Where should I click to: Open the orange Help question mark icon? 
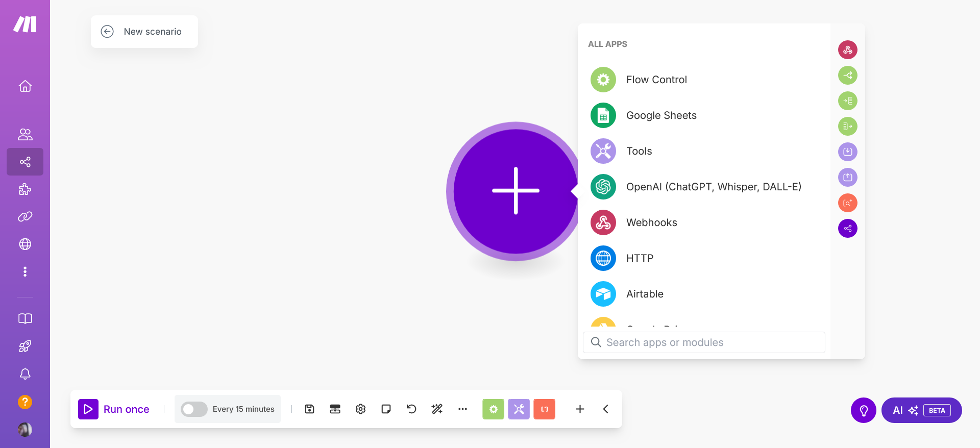click(x=25, y=402)
